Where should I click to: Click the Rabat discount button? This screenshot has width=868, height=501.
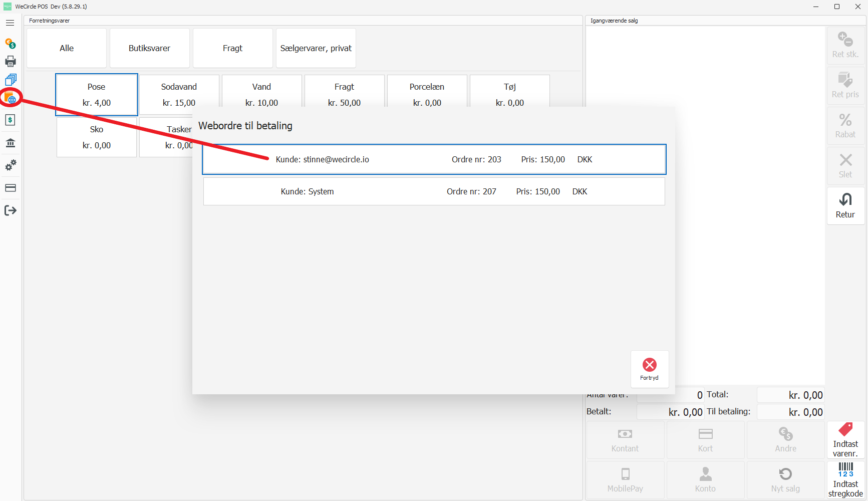845,125
